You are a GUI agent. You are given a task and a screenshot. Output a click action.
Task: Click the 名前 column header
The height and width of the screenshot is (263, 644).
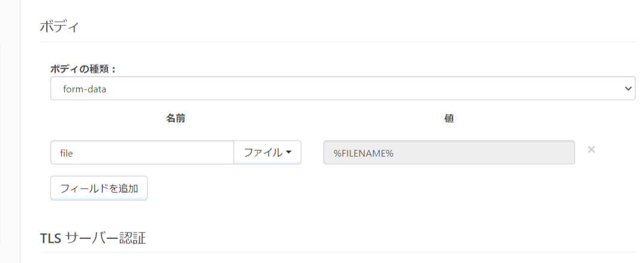175,119
